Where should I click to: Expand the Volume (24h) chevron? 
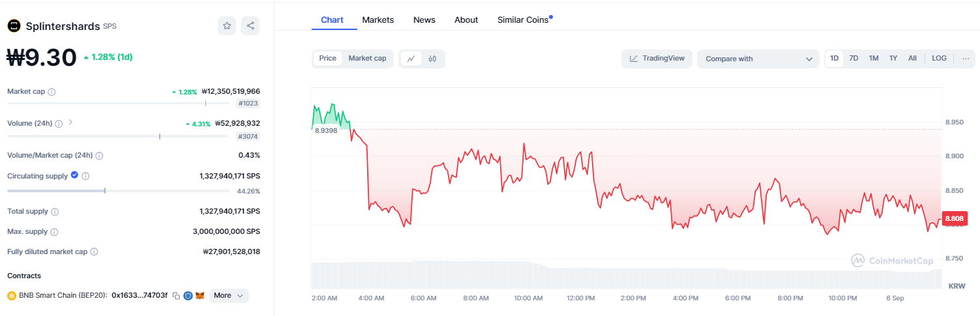click(70, 122)
